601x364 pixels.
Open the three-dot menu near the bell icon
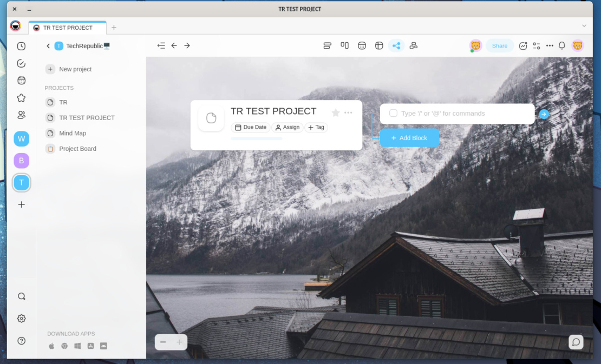click(549, 45)
